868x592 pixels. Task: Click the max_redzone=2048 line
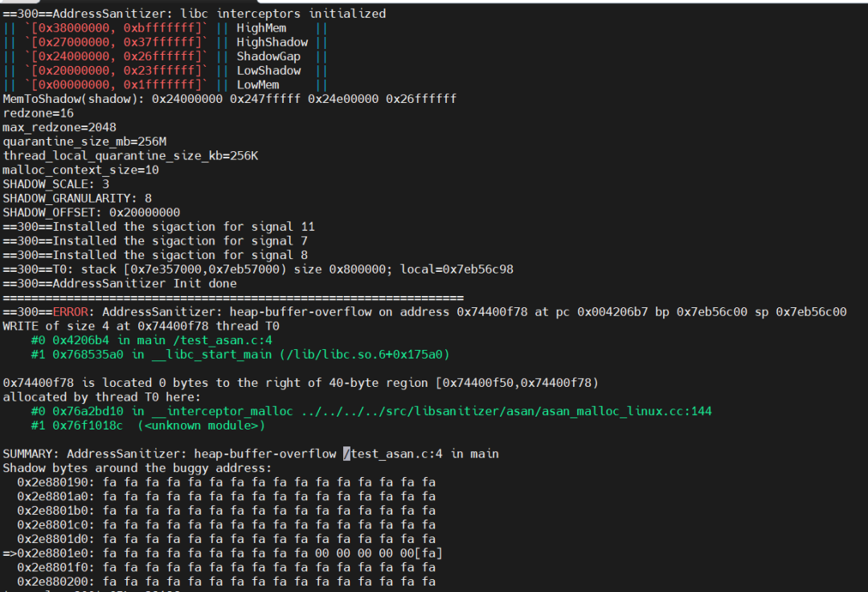pos(59,127)
